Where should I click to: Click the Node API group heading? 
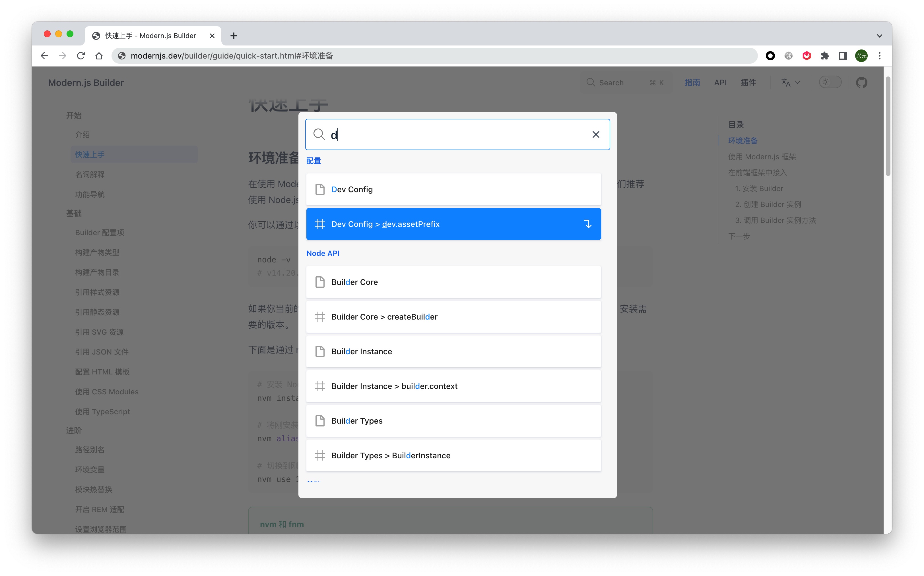[x=323, y=253]
